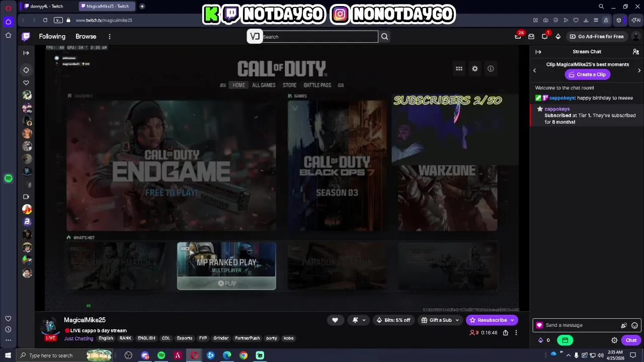The image size is (644, 362).
Task: Open Twitch top nav more dots
Action: (x=110, y=36)
